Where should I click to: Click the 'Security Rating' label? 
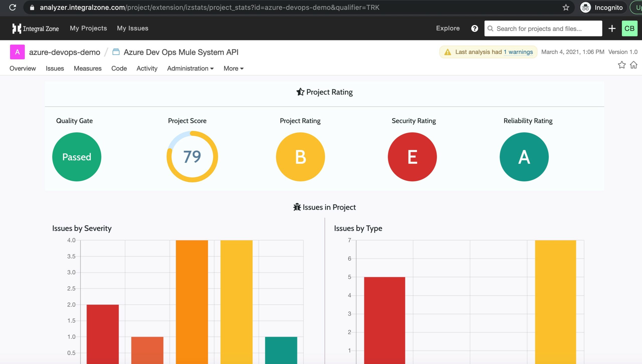(414, 121)
